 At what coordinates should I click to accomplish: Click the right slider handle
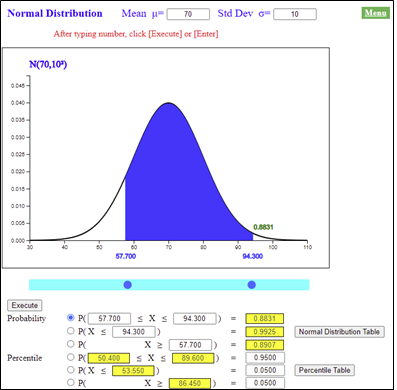(252, 285)
